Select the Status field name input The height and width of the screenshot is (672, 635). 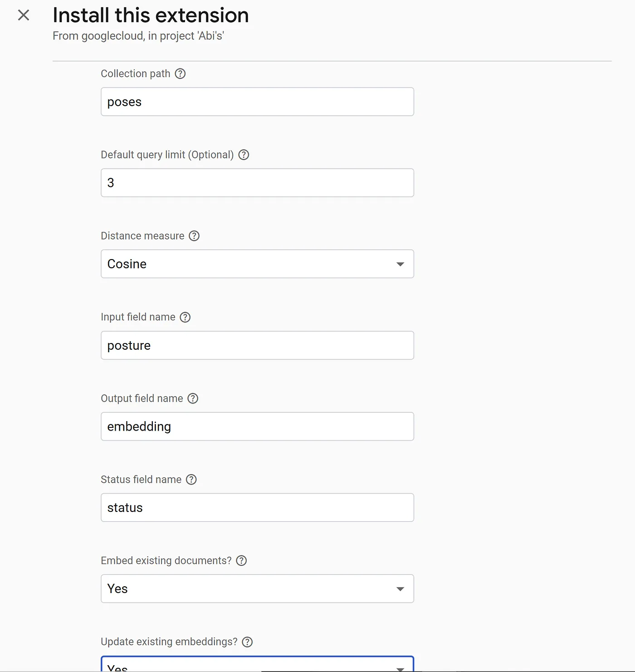257,507
